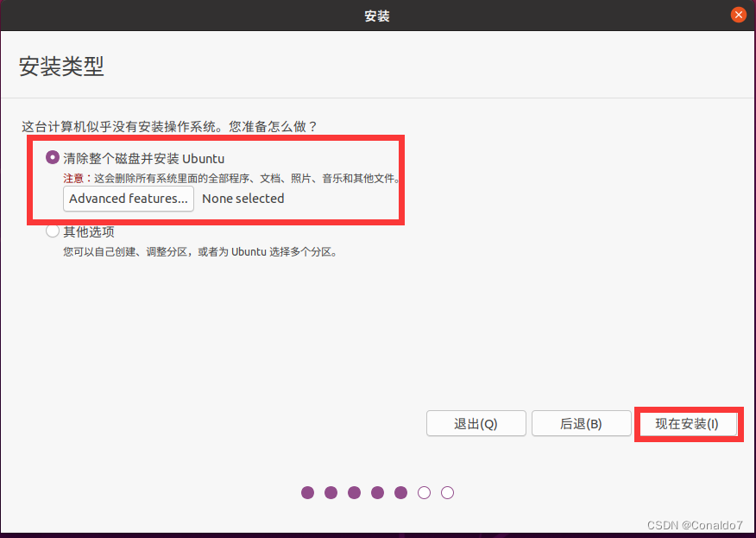756x538 pixels.
Task: Click the 安装类型 page heading
Action: point(61,66)
